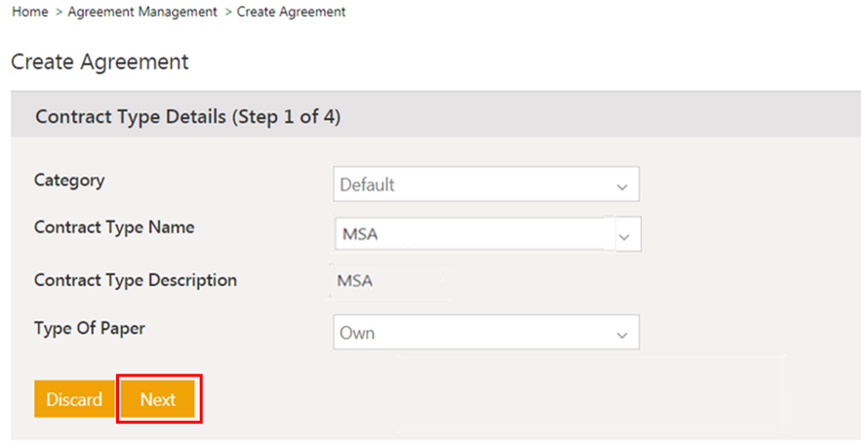This screenshot has height=448, width=868.
Task: Click the Type Of Paper label
Action: point(89,328)
